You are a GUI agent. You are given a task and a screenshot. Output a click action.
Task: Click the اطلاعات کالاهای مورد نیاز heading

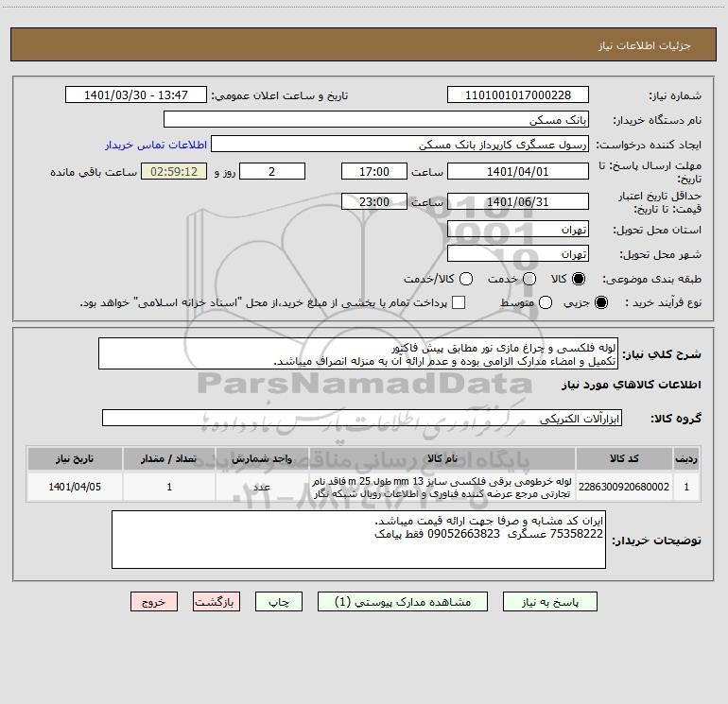[x=632, y=385]
